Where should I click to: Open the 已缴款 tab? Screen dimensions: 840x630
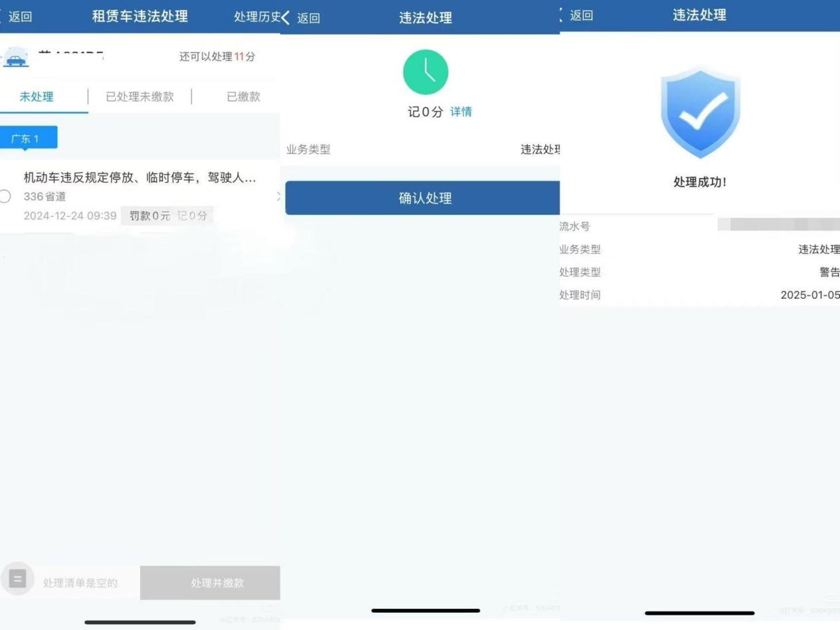click(243, 97)
